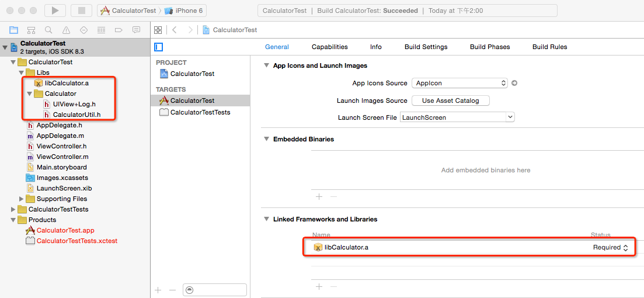The height and width of the screenshot is (298, 644).
Task: Change Required status of libCalculator.a
Action: point(610,247)
